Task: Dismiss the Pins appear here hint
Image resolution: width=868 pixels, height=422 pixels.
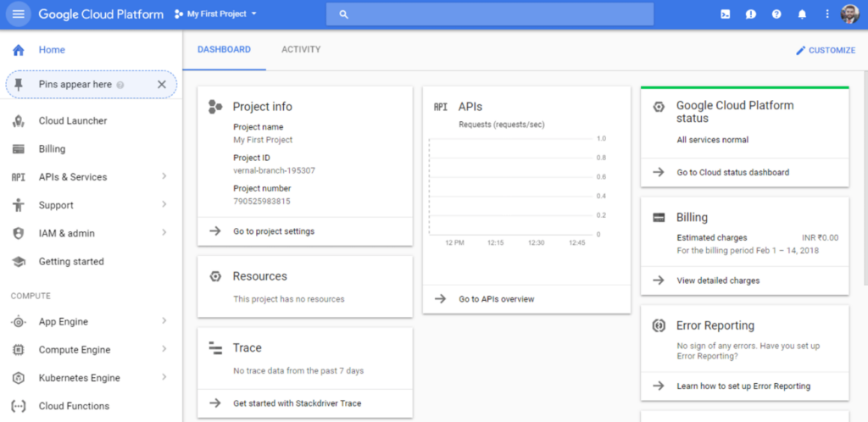Action: [x=162, y=85]
